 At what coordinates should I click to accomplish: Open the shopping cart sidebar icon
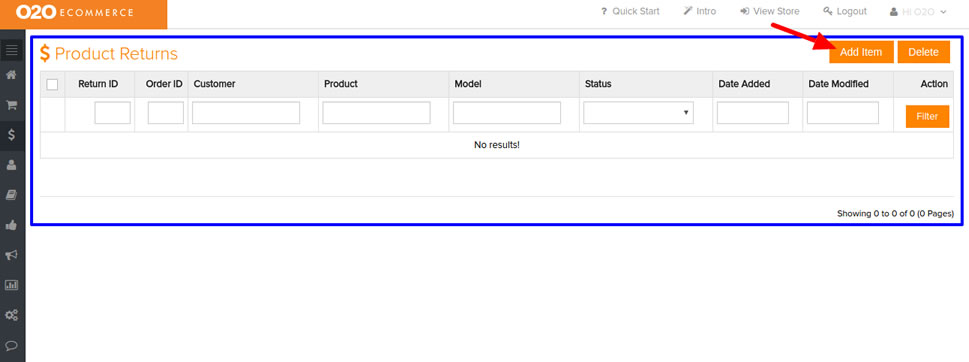tap(12, 104)
